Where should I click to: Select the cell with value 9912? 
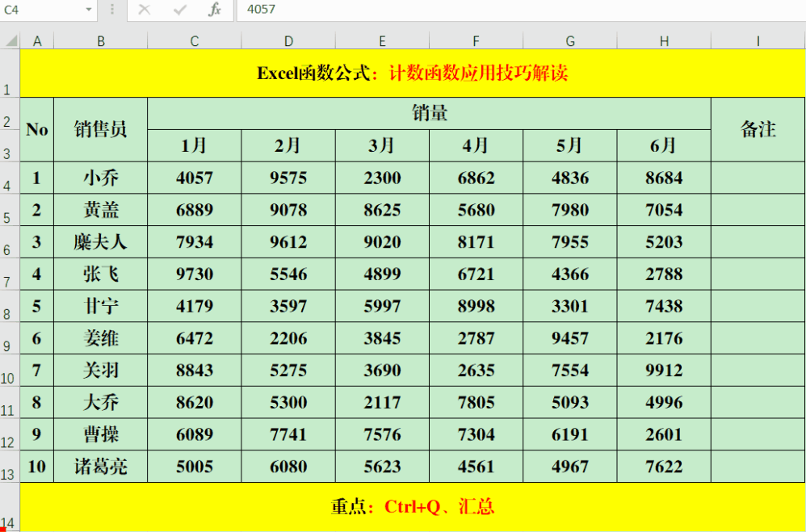click(x=663, y=371)
